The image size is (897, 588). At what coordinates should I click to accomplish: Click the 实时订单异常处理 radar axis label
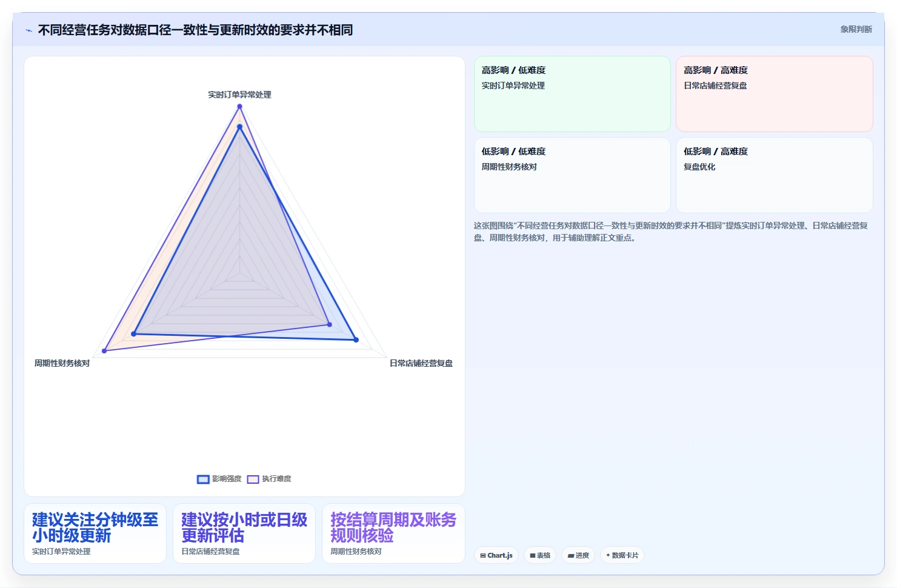click(x=239, y=95)
